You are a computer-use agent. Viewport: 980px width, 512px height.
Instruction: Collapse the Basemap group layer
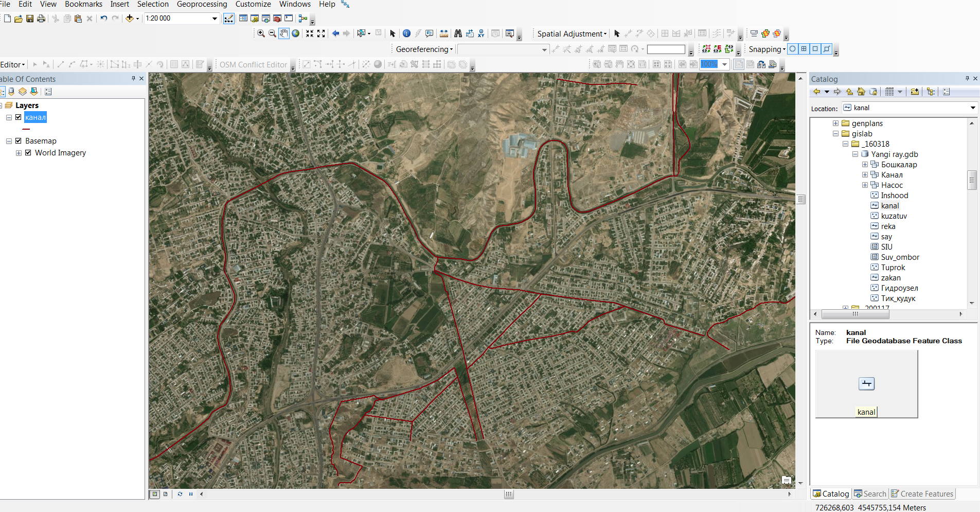tap(9, 141)
